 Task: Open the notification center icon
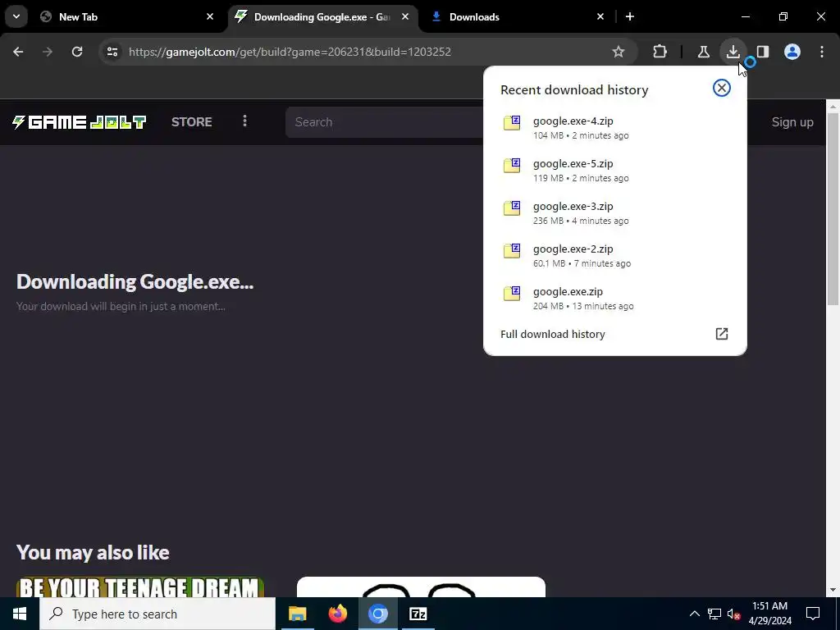[x=813, y=614]
